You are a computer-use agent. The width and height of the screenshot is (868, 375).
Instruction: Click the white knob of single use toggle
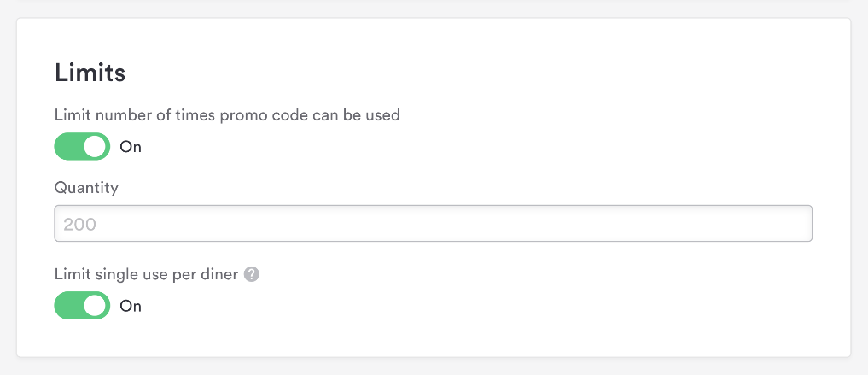(96, 306)
